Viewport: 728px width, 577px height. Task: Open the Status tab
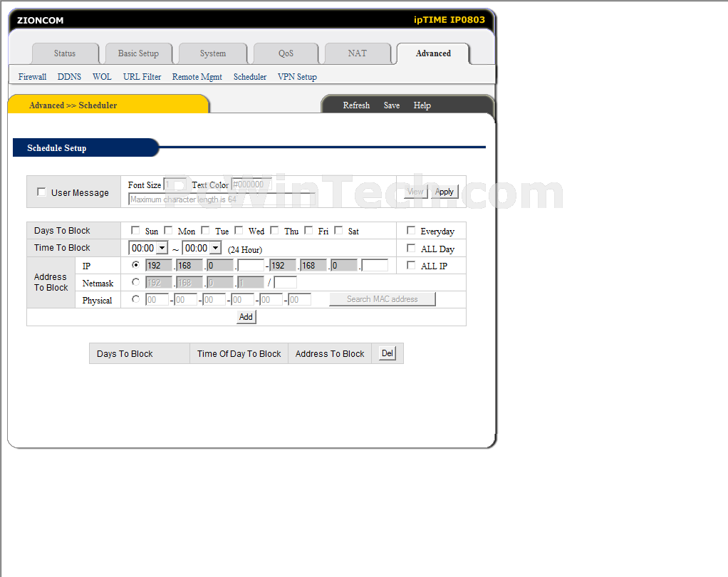pyautogui.click(x=65, y=53)
